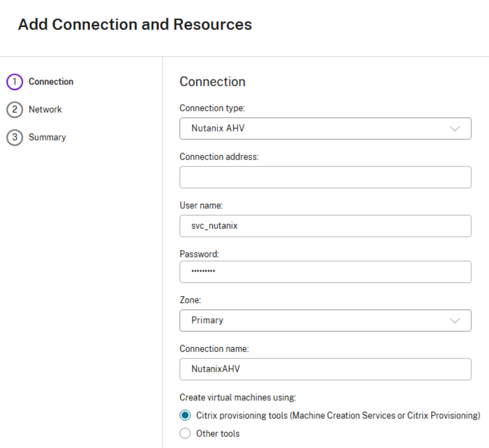Screen dimensions: 489x448
Task: Click the Add Connection and Resources title
Action: [x=135, y=24]
